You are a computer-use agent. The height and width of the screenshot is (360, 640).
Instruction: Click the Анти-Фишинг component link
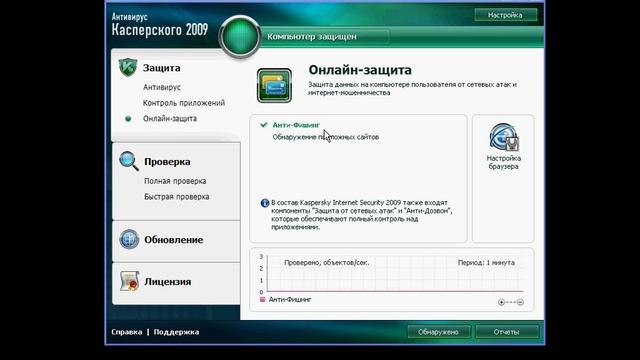click(x=296, y=125)
